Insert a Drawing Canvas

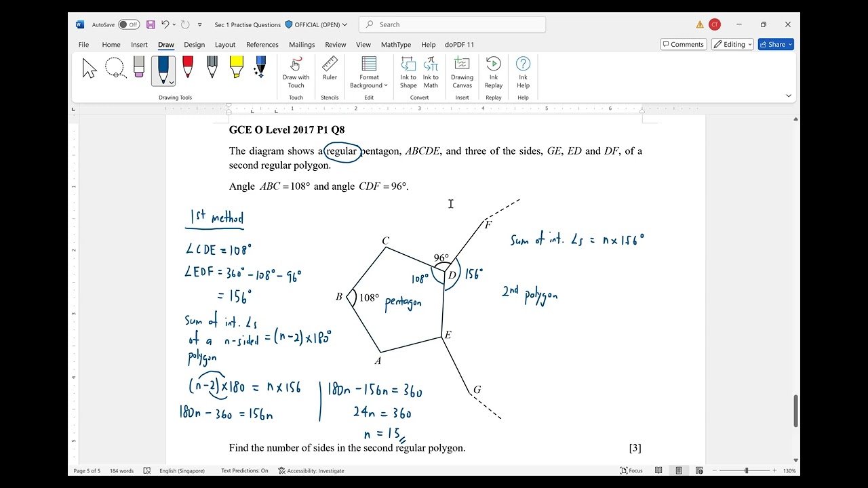[x=462, y=73]
